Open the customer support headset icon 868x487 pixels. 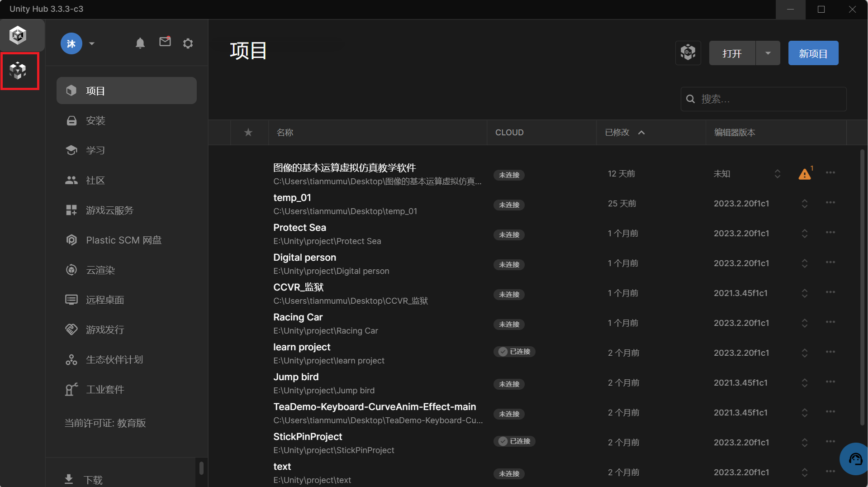tap(855, 459)
